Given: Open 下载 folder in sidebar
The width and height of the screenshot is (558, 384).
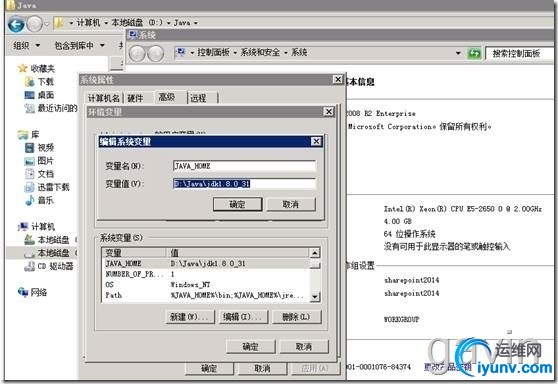Looking at the screenshot, I should [x=40, y=82].
